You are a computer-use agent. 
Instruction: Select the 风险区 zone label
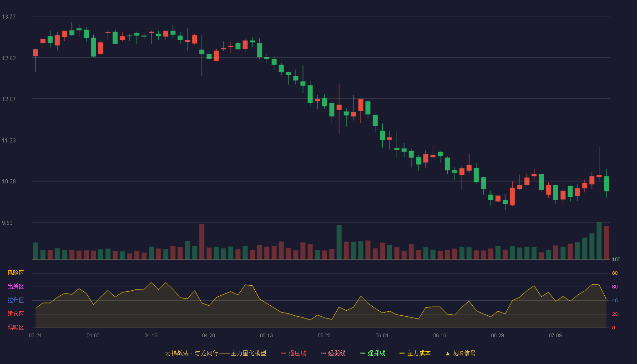[x=15, y=273]
